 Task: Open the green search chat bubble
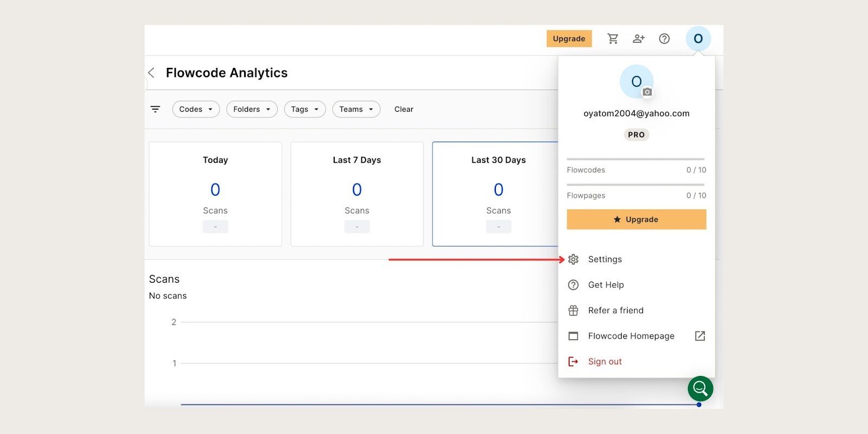tap(700, 388)
